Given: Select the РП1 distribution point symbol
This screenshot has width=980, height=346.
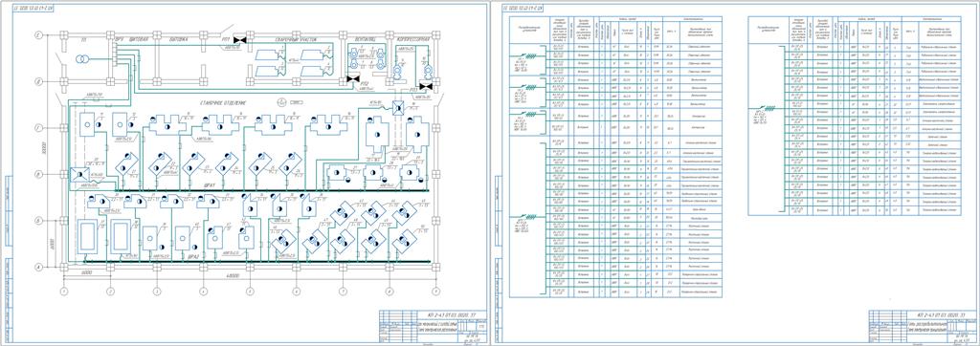Looking at the screenshot, I should [x=239, y=40].
